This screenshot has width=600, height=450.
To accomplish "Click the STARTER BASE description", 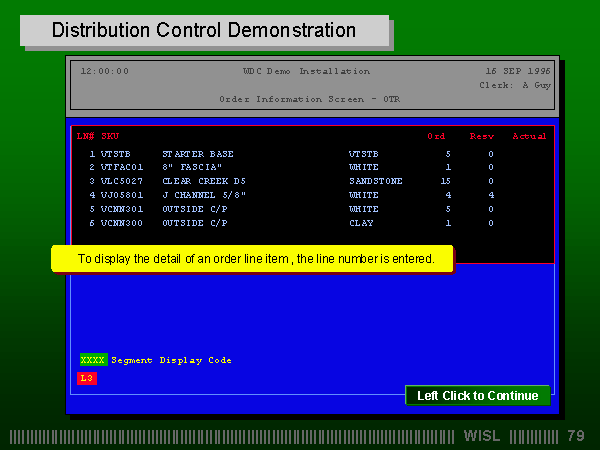I will [x=198, y=154].
